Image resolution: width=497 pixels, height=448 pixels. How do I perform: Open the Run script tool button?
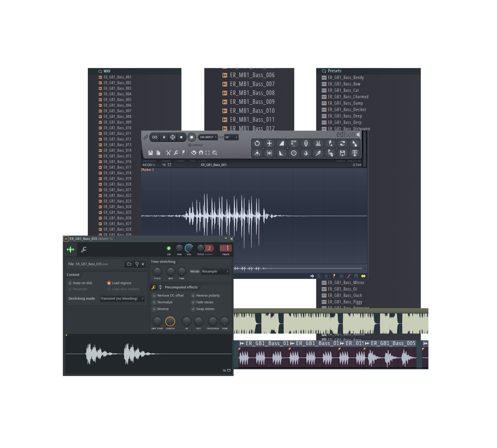(294, 143)
